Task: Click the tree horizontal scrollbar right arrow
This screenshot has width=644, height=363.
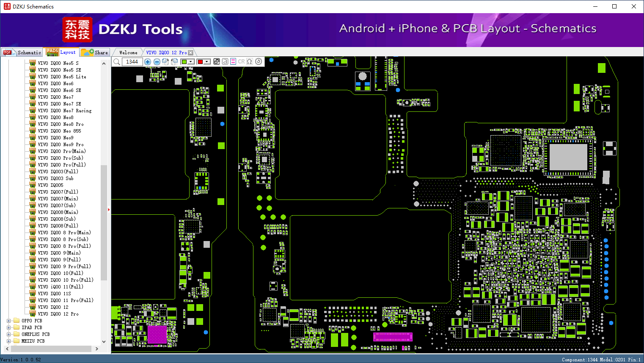Action: [x=96, y=349]
